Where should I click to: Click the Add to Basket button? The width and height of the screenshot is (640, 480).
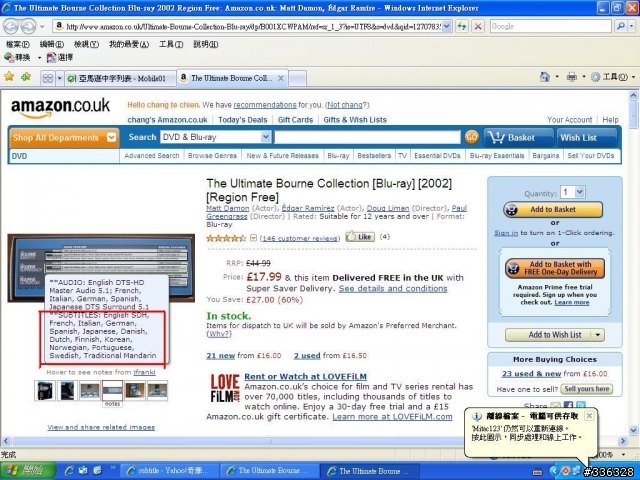[553, 209]
